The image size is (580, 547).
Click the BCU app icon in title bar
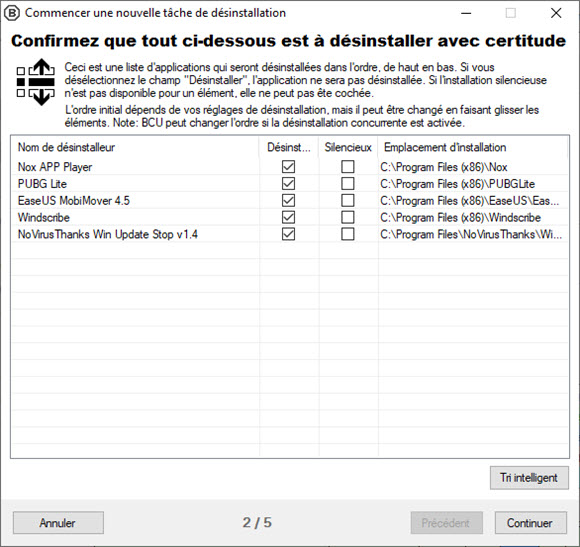pos(11,13)
